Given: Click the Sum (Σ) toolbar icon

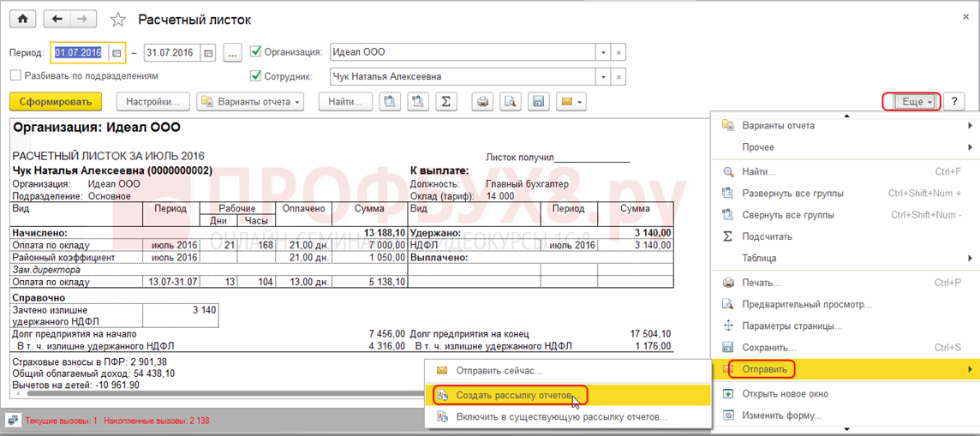Looking at the screenshot, I should [445, 102].
